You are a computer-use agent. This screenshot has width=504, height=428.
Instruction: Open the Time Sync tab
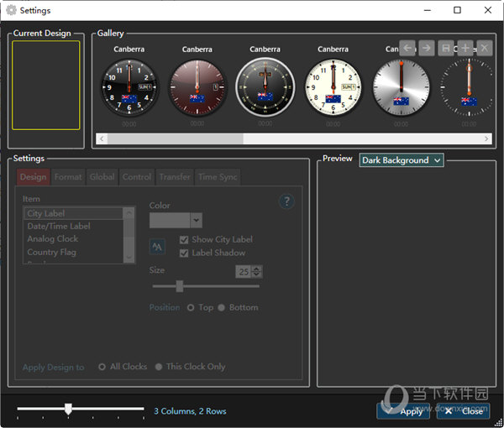218,177
